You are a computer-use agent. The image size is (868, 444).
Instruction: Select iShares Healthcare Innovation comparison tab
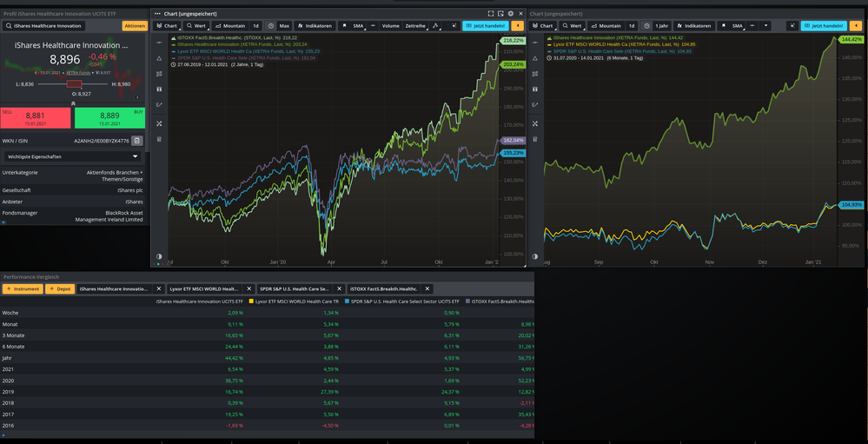pyautogui.click(x=114, y=289)
